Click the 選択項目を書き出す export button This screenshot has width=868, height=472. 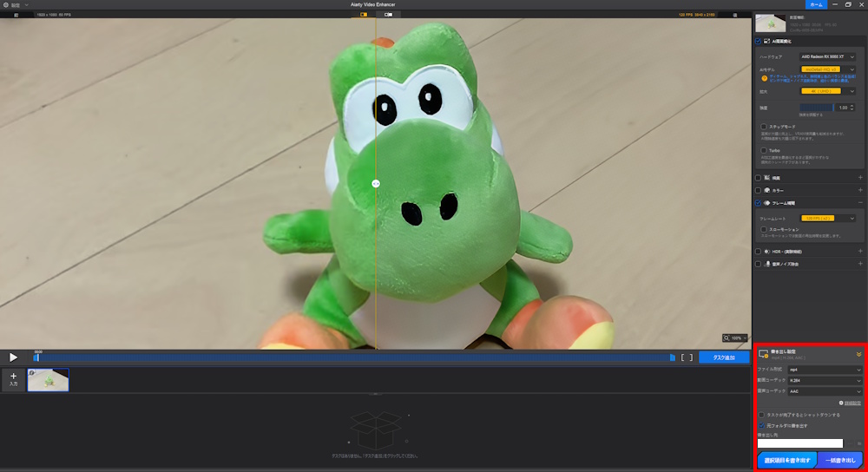point(786,461)
